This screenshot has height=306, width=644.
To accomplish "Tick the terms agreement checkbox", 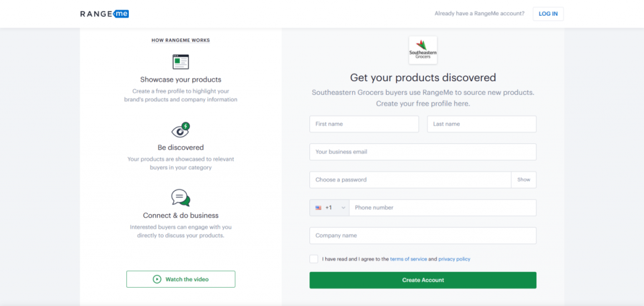I will pos(314,259).
